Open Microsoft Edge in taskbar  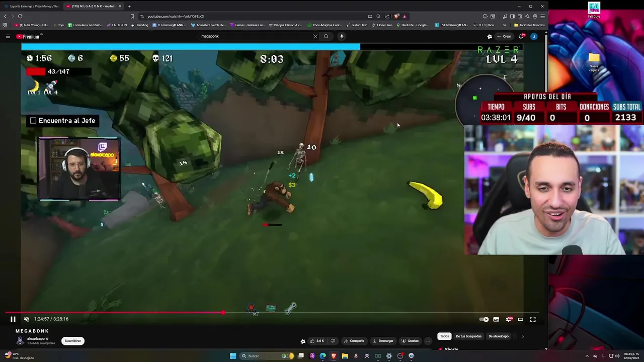click(x=323, y=356)
